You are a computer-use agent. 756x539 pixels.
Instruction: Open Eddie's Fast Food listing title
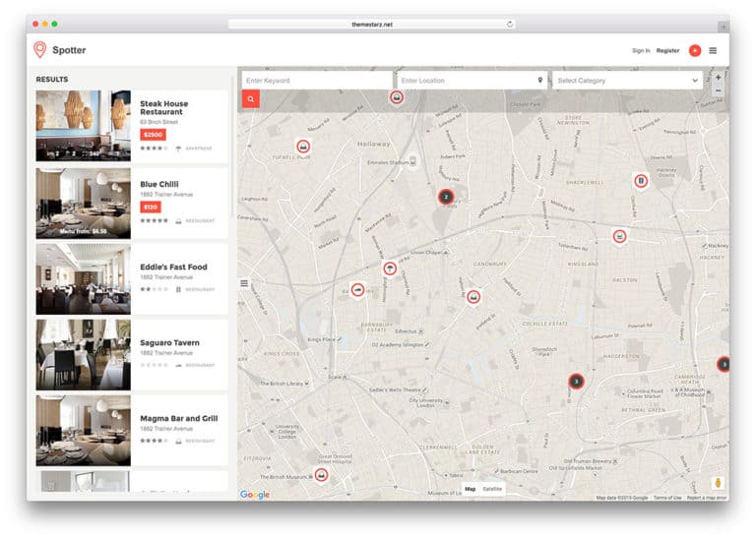(x=173, y=267)
